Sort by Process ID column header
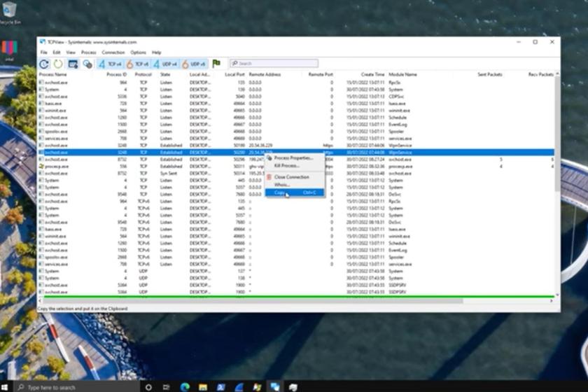588x392 pixels. (116, 75)
